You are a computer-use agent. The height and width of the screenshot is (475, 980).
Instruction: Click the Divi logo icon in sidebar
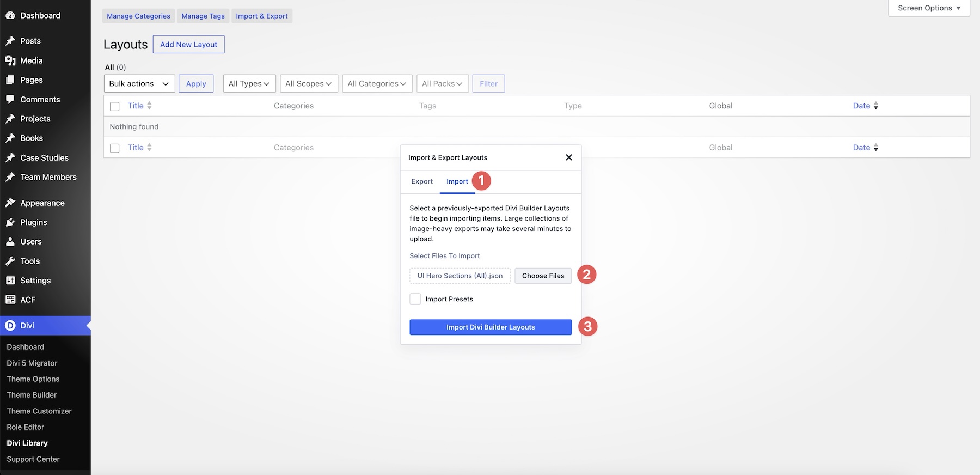[10, 326]
